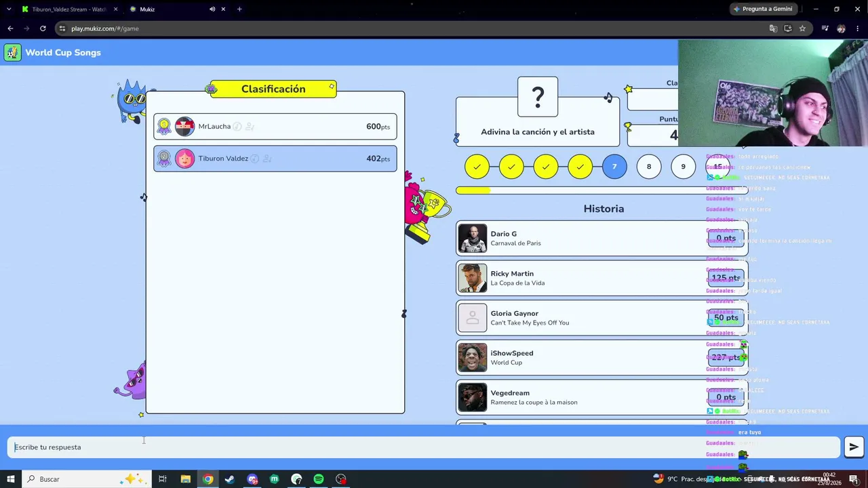Viewport: 868px width, 488px height.
Task: Mute the Mukiz tab audio
Action: (x=212, y=9)
